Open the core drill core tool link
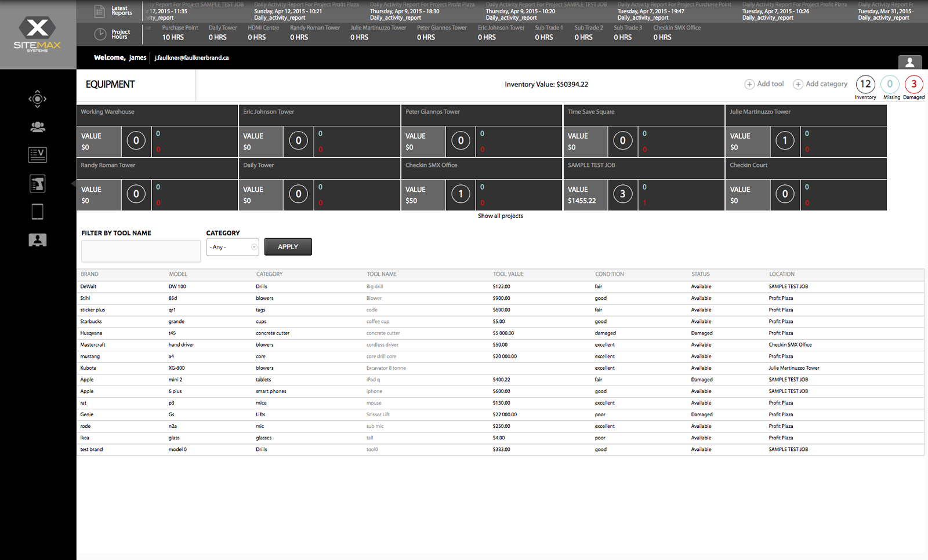Image resolution: width=928 pixels, height=560 pixels. (x=382, y=357)
